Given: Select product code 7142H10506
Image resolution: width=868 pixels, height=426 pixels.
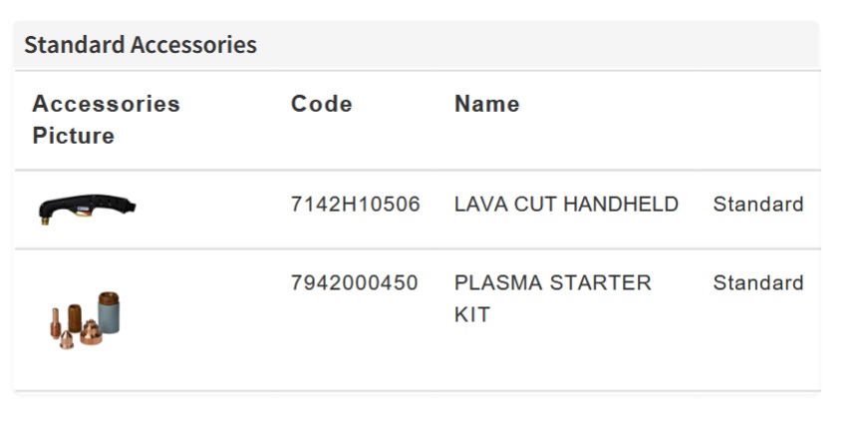Looking at the screenshot, I should (355, 205).
